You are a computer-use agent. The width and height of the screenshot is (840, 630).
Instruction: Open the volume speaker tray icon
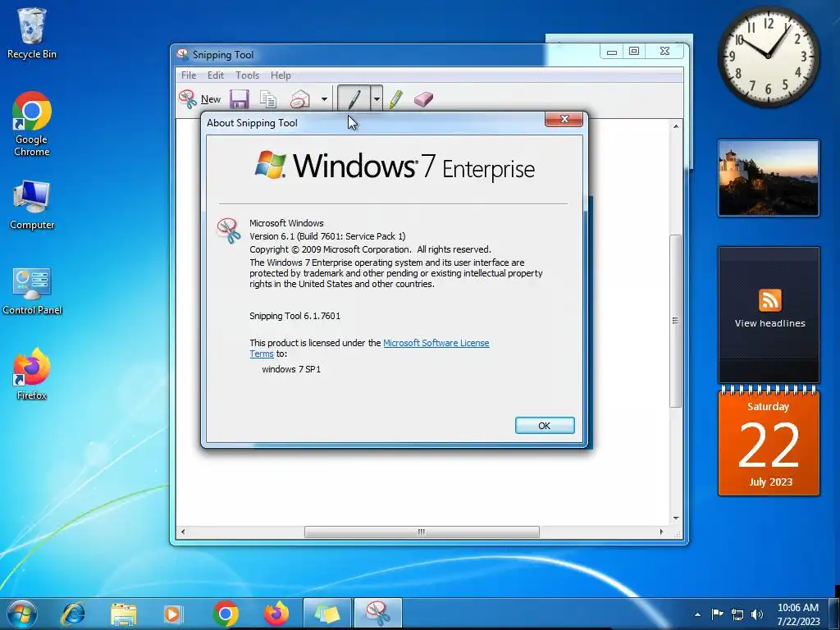(757, 614)
